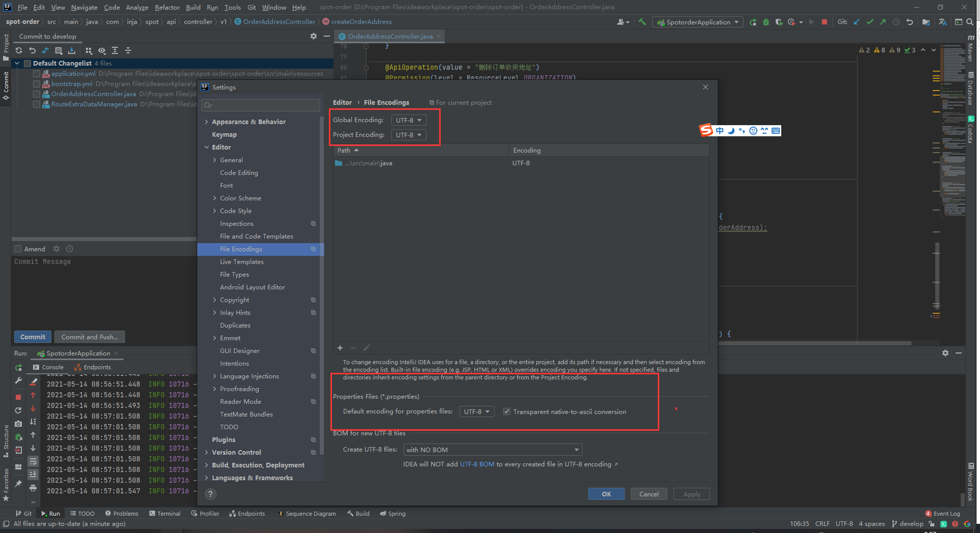Click the rerun SpotorderApplication icon in the top toolbar
This screenshot has height=533, width=980.
coord(753,22)
